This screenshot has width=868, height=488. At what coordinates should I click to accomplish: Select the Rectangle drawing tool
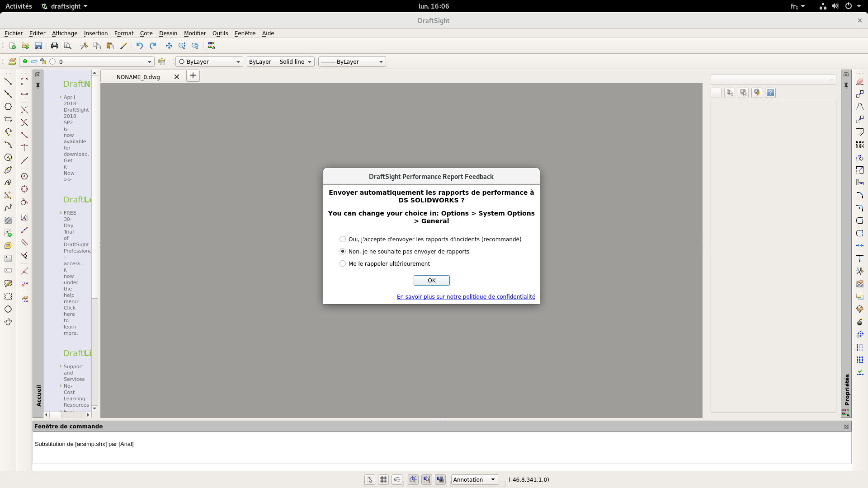[x=8, y=119]
